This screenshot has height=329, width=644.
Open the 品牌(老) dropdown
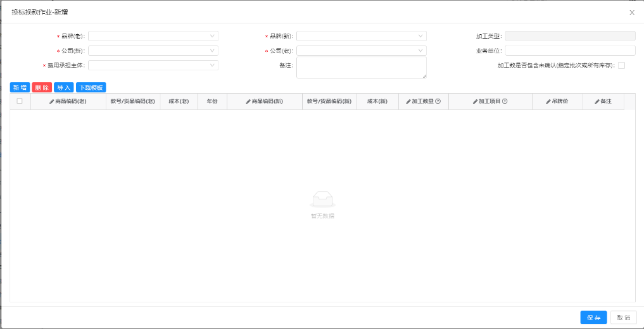pyautogui.click(x=153, y=36)
